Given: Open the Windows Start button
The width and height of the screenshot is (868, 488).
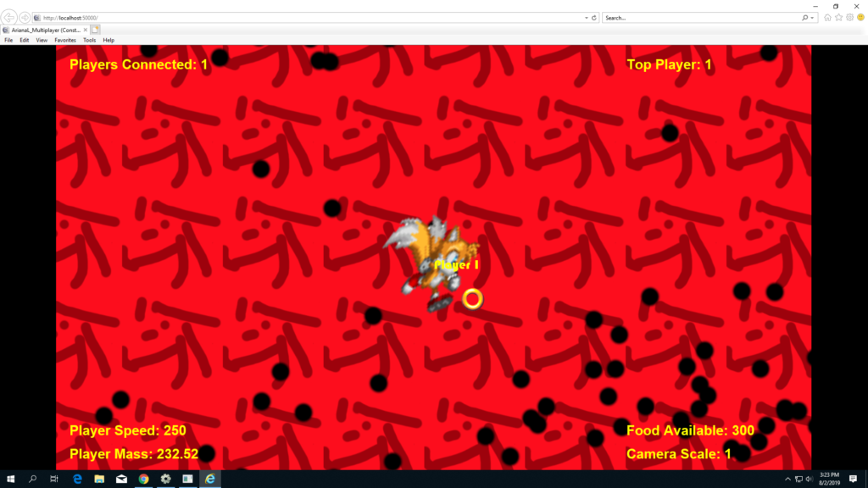Looking at the screenshot, I should click(10, 480).
